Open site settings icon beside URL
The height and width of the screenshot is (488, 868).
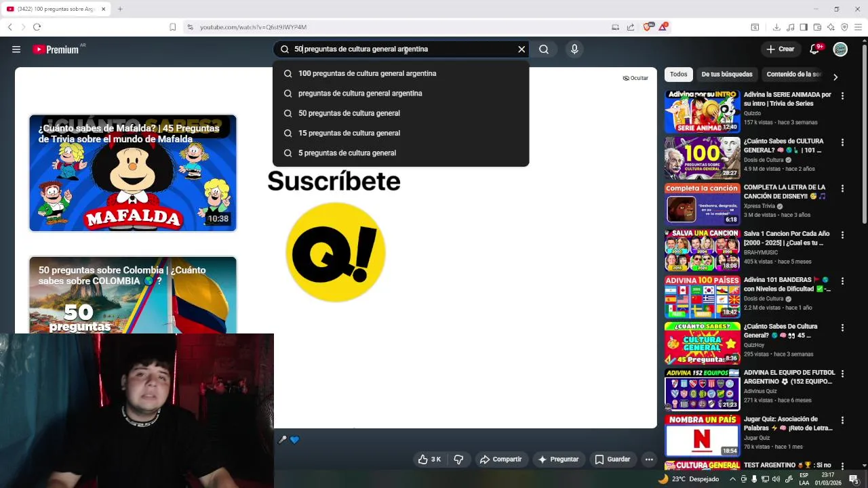(191, 27)
